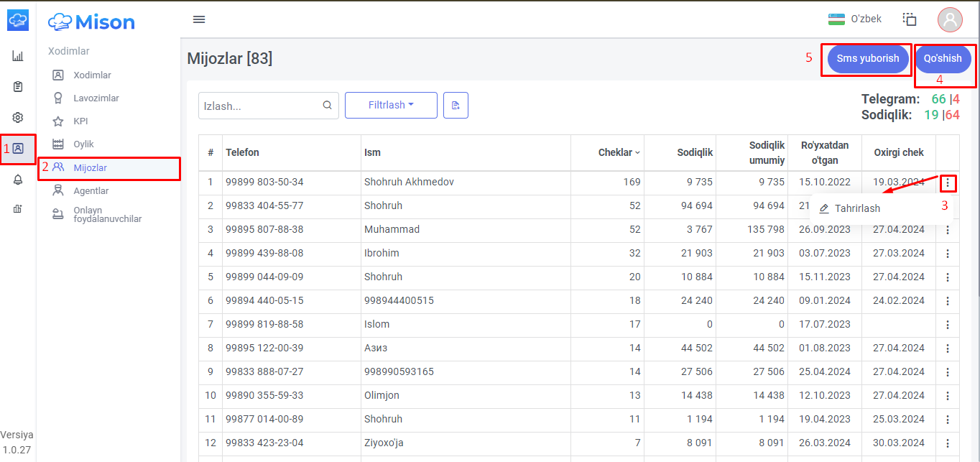
Task: Open the O'zbek language selector
Action: point(854,19)
